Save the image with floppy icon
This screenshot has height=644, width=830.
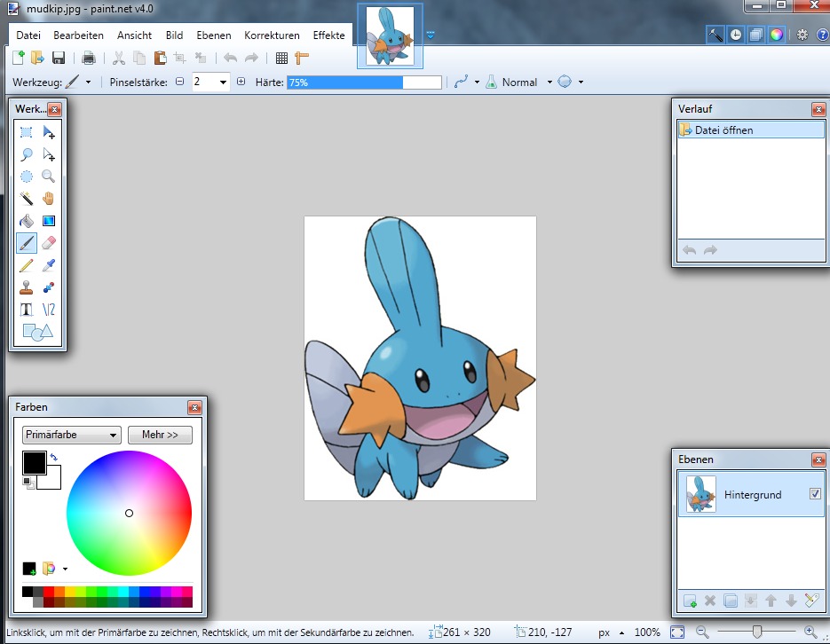pos(59,58)
